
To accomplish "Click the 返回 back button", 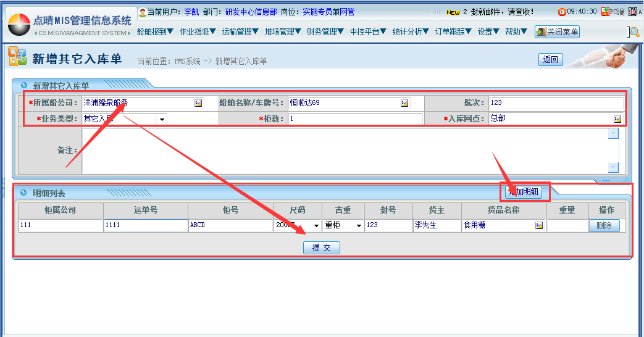I will pyautogui.click(x=550, y=59).
